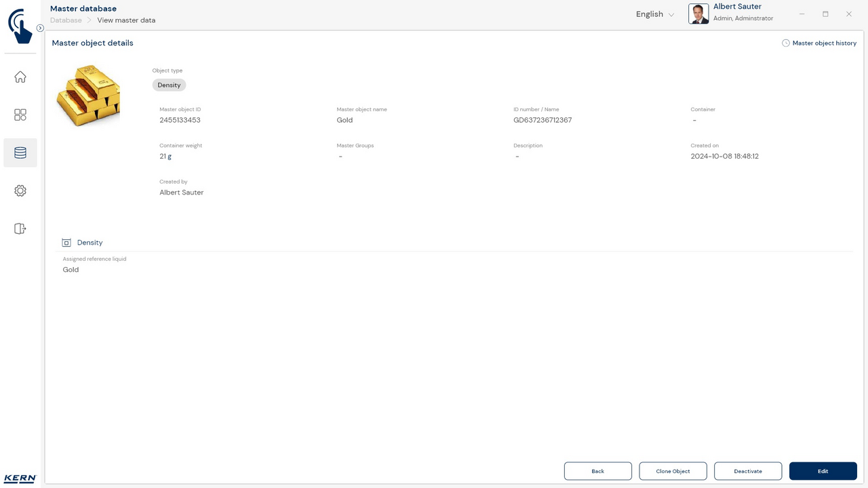Image resolution: width=868 pixels, height=488 pixels.
Task: Deactivate this master object
Action: pyautogui.click(x=748, y=471)
